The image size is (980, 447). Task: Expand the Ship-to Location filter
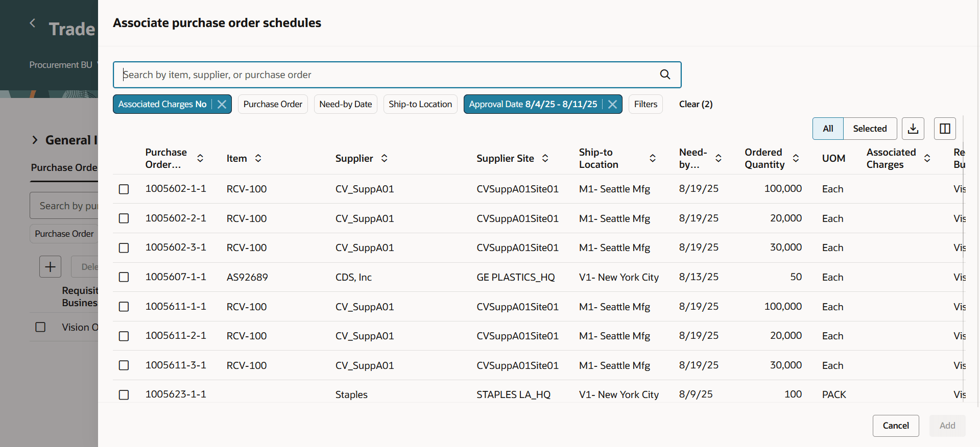(x=420, y=104)
